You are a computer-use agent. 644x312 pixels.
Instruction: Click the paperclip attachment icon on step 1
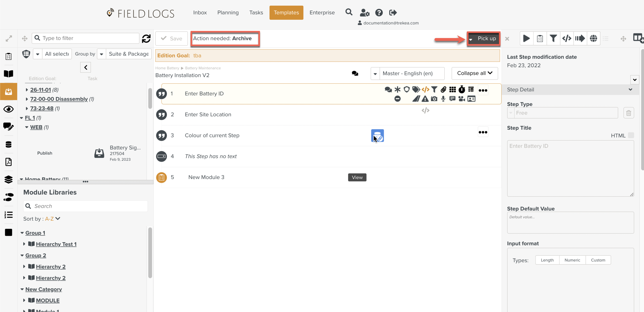[443, 90]
